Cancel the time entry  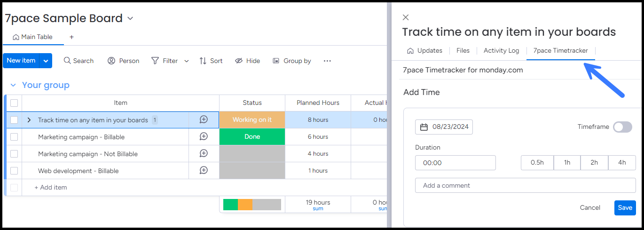coord(590,208)
